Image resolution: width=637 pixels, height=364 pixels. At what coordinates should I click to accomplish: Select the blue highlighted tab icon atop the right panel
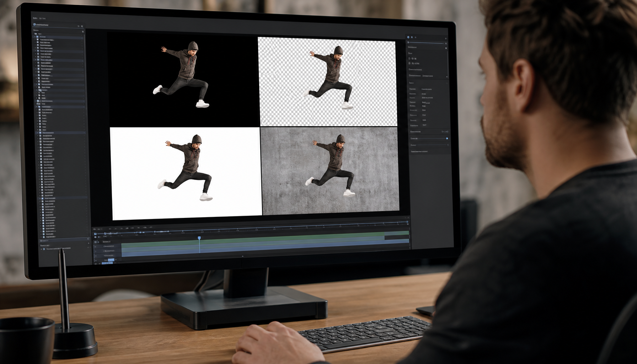[408, 37]
